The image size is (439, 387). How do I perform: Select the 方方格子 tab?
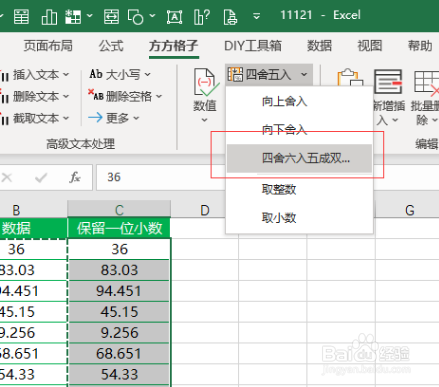(x=174, y=46)
